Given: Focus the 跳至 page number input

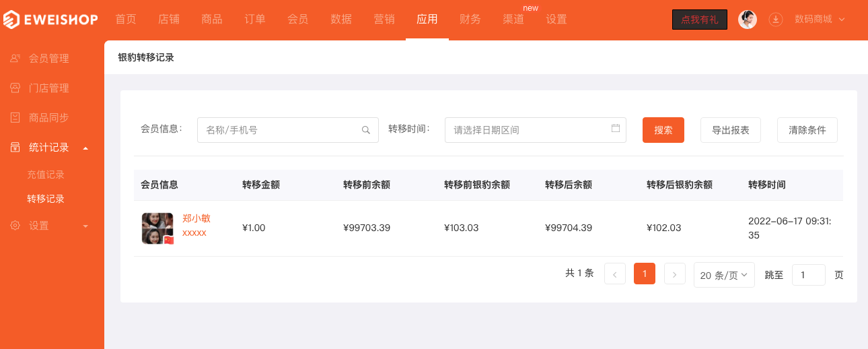Looking at the screenshot, I should [809, 275].
